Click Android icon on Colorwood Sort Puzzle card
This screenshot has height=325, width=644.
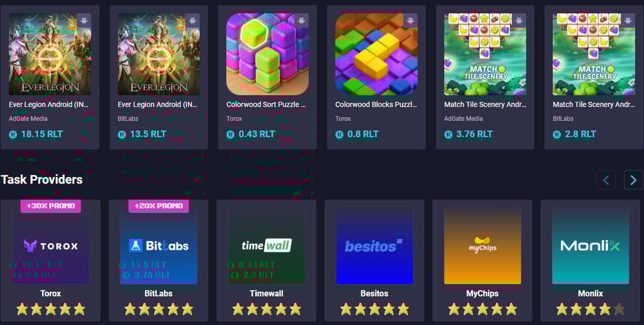coord(301,21)
